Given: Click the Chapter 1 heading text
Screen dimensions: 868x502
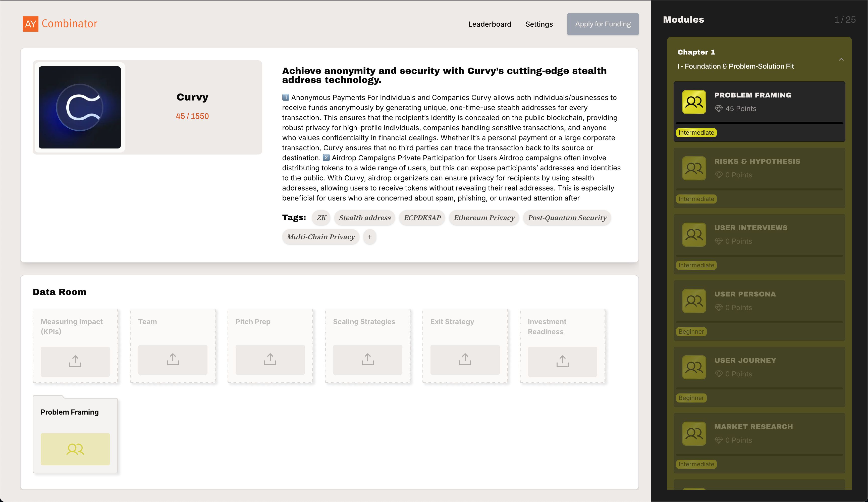Looking at the screenshot, I should 696,52.
